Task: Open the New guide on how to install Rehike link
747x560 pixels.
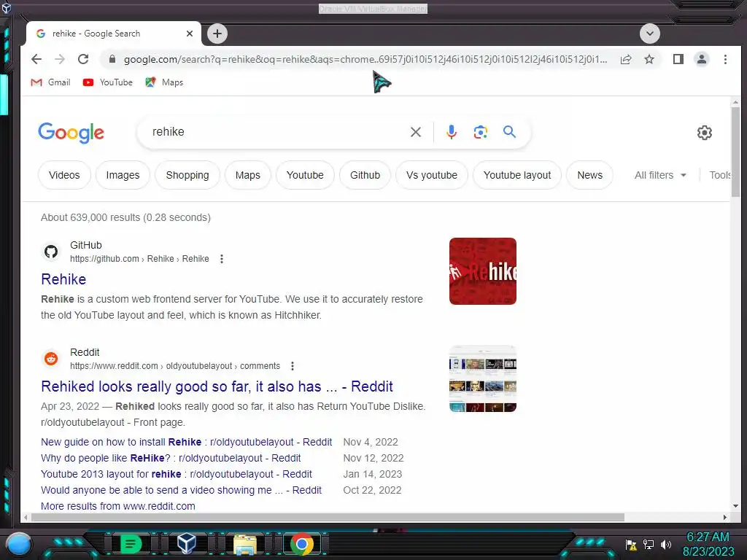Action: [186, 442]
